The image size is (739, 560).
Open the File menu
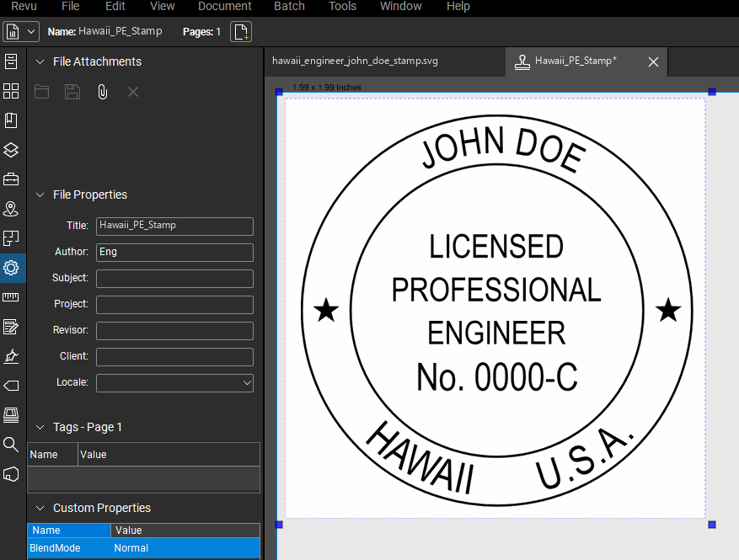[70, 7]
